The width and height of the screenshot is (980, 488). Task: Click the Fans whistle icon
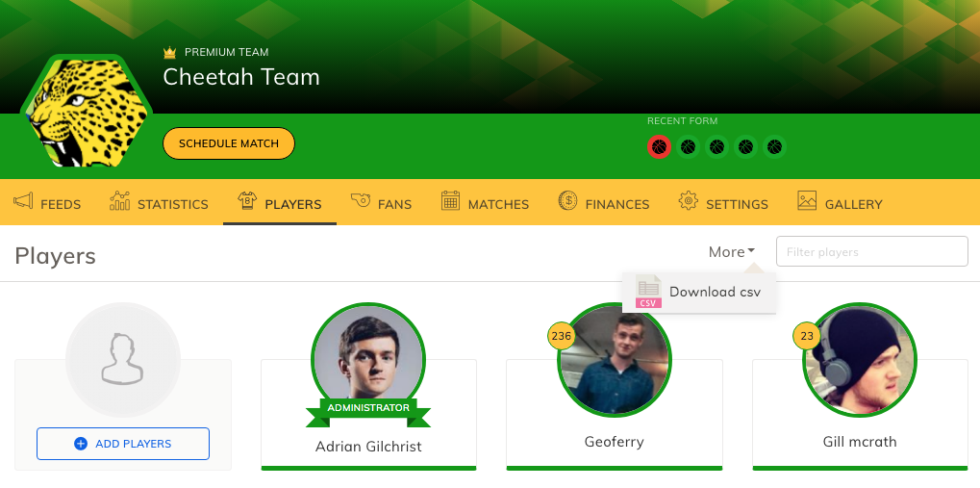pyautogui.click(x=361, y=200)
